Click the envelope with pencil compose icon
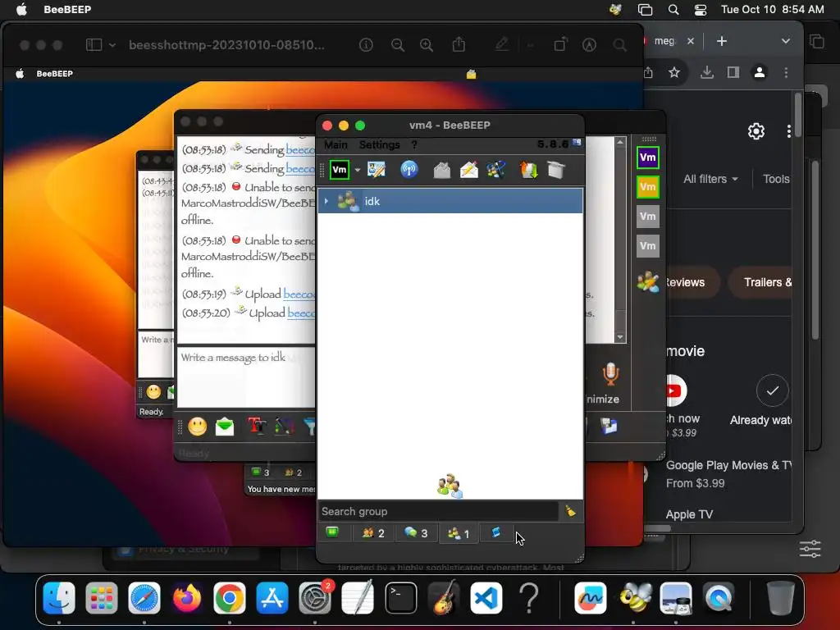The image size is (840, 630). tap(468, 171)
